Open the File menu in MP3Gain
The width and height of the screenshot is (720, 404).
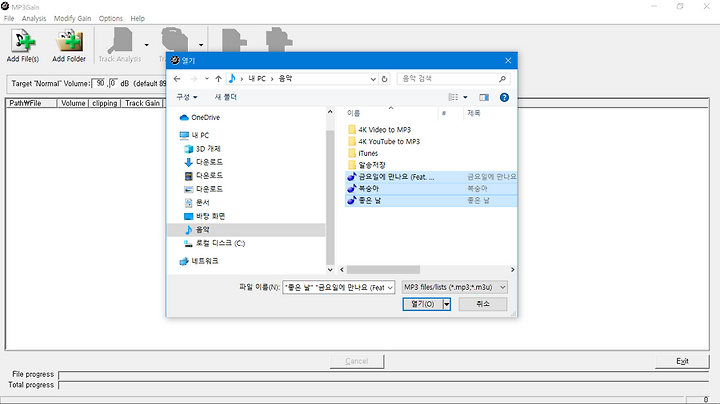pyautogui.click(x=9, y=18)
